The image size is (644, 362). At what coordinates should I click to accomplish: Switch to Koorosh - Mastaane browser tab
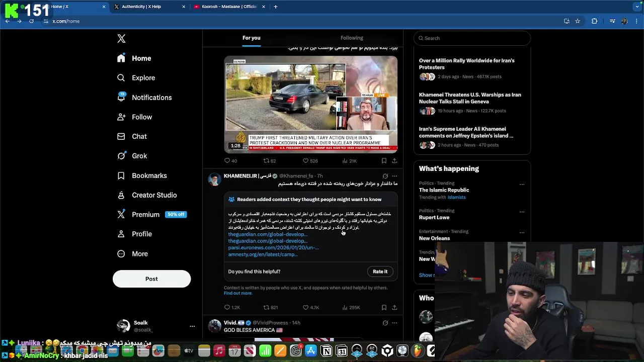230,7
